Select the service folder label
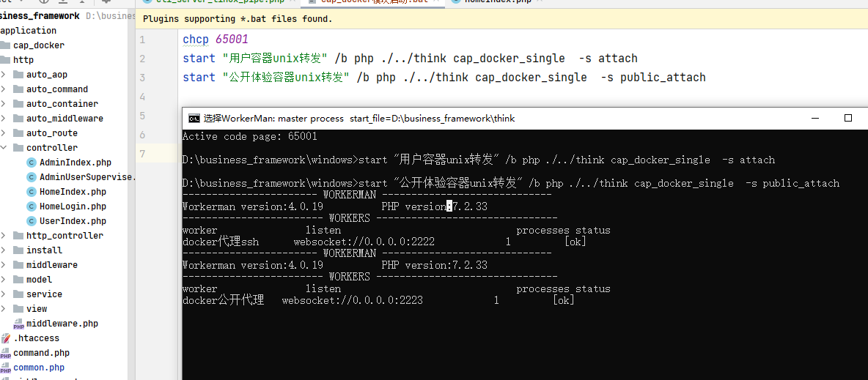Screen dimensions: 868x380 pos(44,294)
